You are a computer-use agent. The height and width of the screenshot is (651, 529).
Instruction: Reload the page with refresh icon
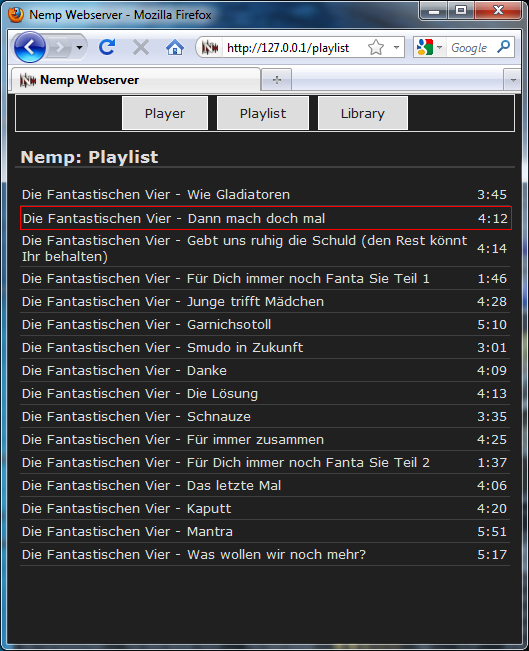coord(107,47)
